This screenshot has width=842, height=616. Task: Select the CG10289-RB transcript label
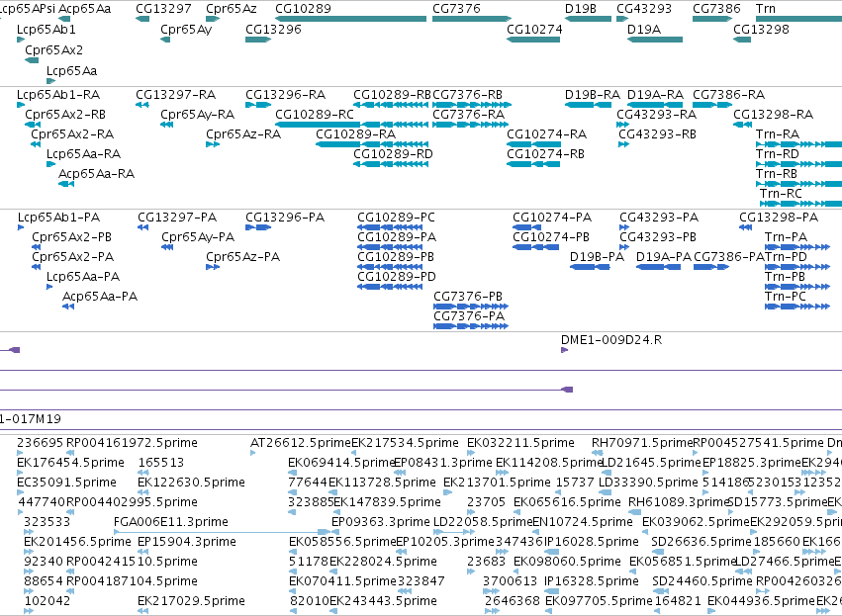click(x=392, y=95)
